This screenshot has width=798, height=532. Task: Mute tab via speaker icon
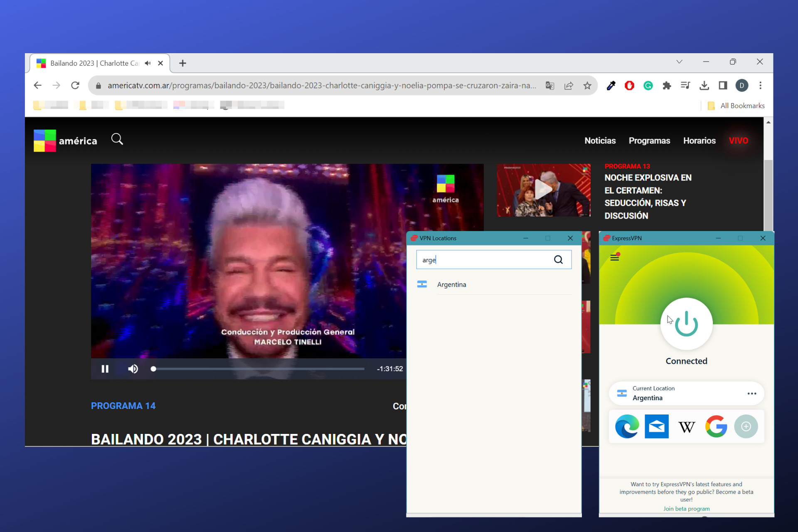[x=148, y=63]
